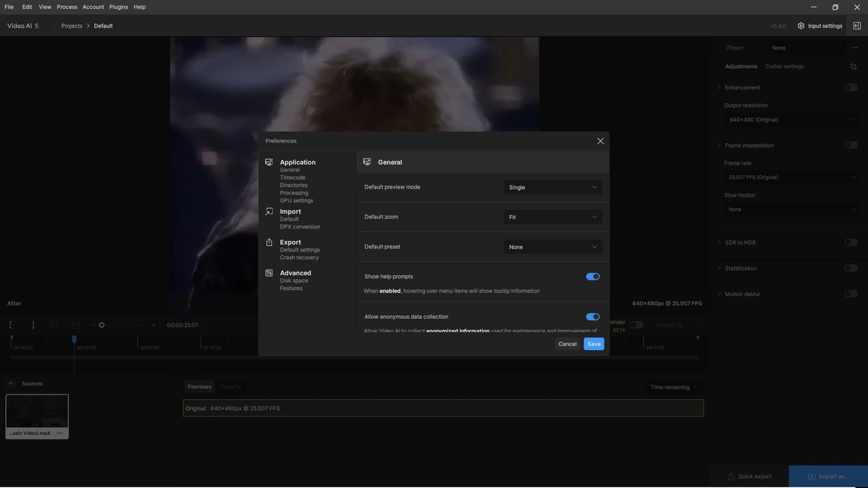Enable the Enhancement toggle

pyautogui.click(x=851, y=87)
